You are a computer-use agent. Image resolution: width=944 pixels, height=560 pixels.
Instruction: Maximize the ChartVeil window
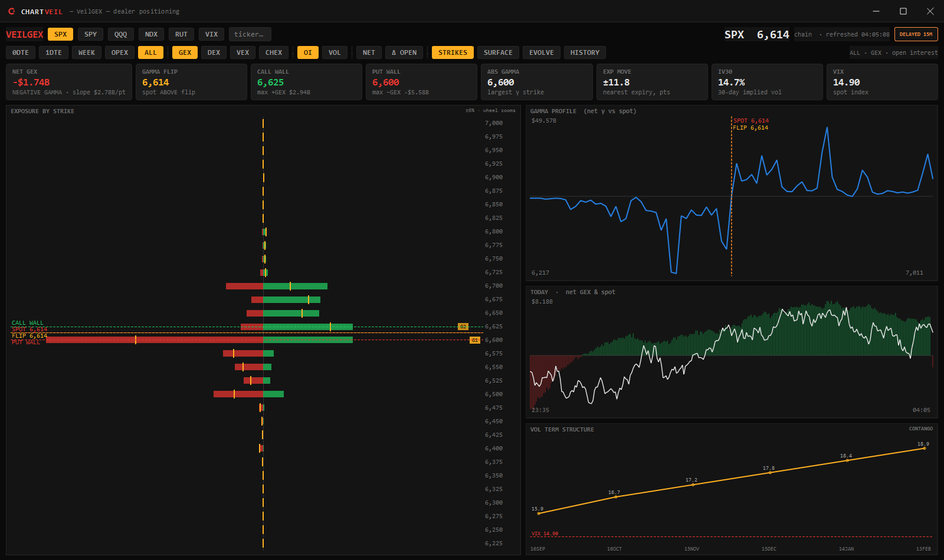click(903, 11)
